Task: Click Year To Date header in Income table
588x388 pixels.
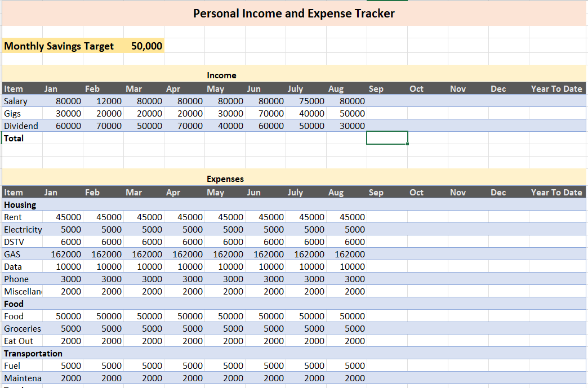Action: click(556, 89)
